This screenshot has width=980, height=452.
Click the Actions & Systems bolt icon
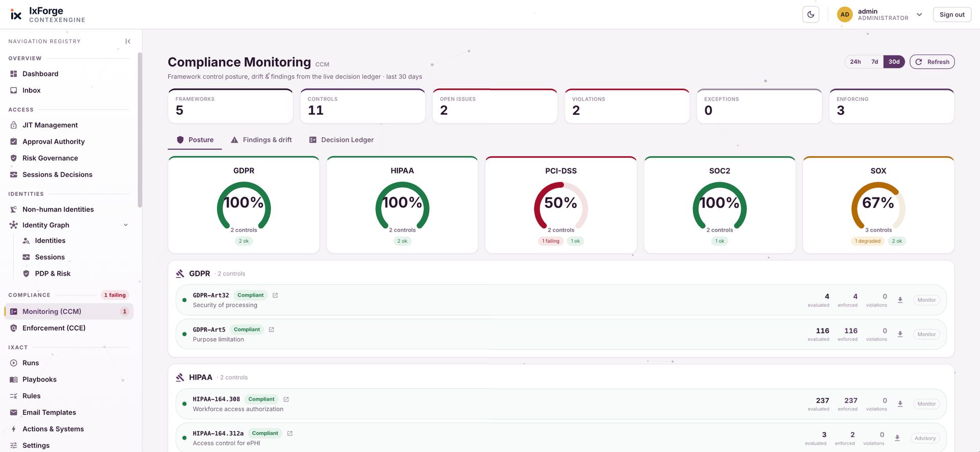[x=14, y=429]
